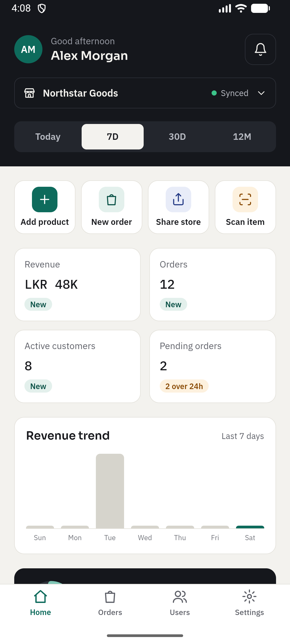Open the Users tab icon
290x644 pixels.
180,597
